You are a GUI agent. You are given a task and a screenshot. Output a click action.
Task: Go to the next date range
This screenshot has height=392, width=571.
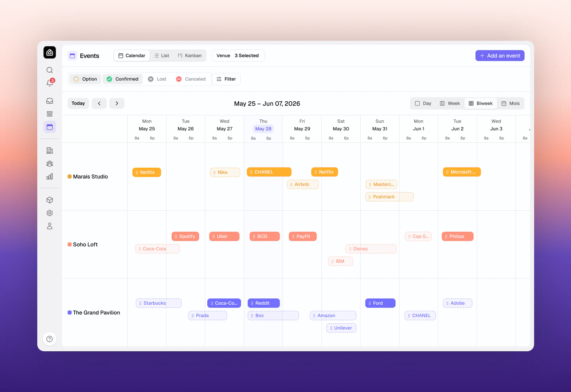coord(117,104)
